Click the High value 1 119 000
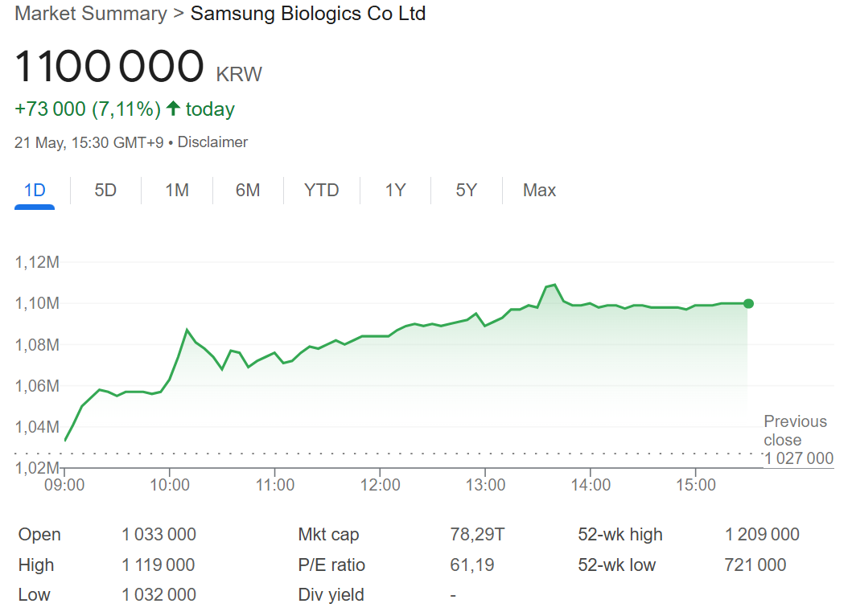852x616 pixels. click(158, 565)
